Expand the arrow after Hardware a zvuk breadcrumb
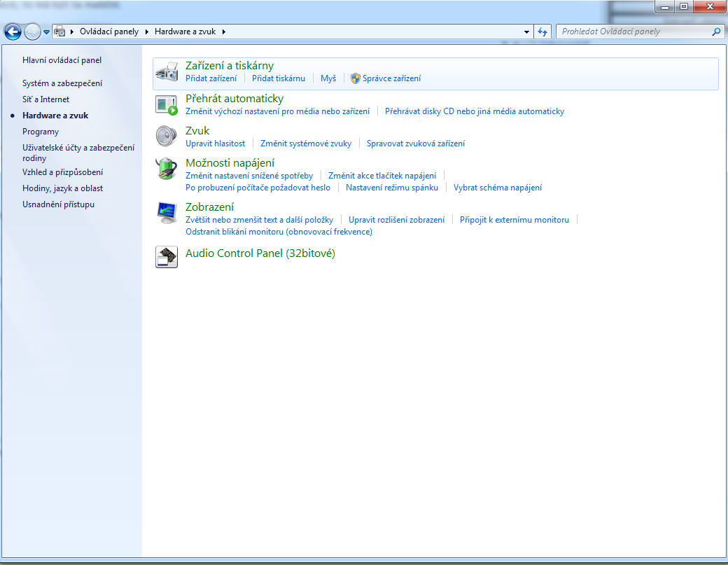The image size is (728, 565). pyautogui.click(x=223, y=32)
